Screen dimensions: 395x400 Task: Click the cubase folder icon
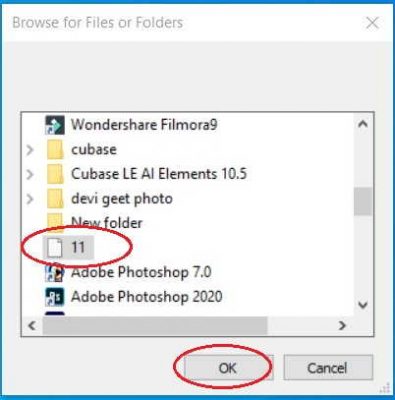tap(55, 150)
